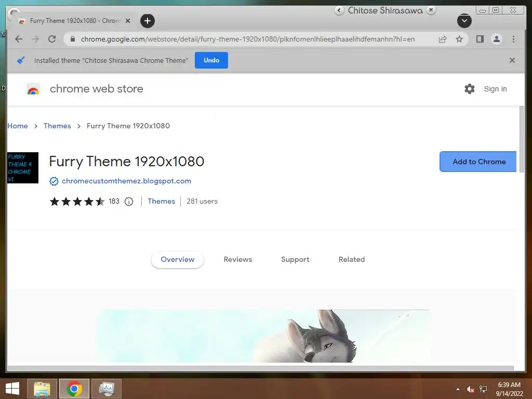Open a new tab with the plus button
532x399 pixels.
(148, 21)
